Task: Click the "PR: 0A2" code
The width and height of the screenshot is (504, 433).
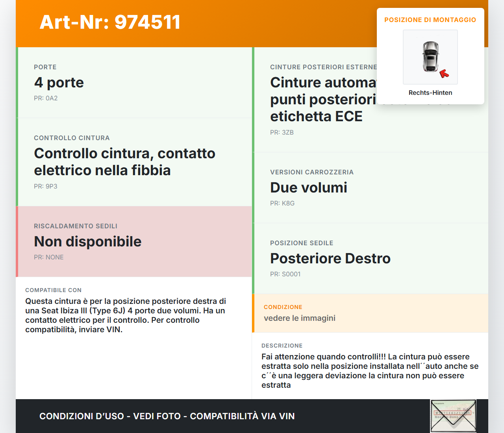Action: tap(46, 98)
